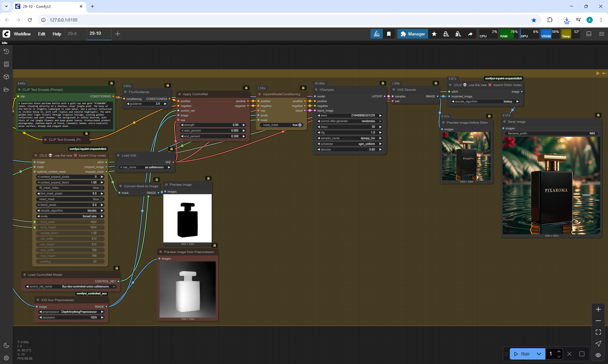
Task: Switch to the 29-8 workflow tab
Action: coord(72,34)
